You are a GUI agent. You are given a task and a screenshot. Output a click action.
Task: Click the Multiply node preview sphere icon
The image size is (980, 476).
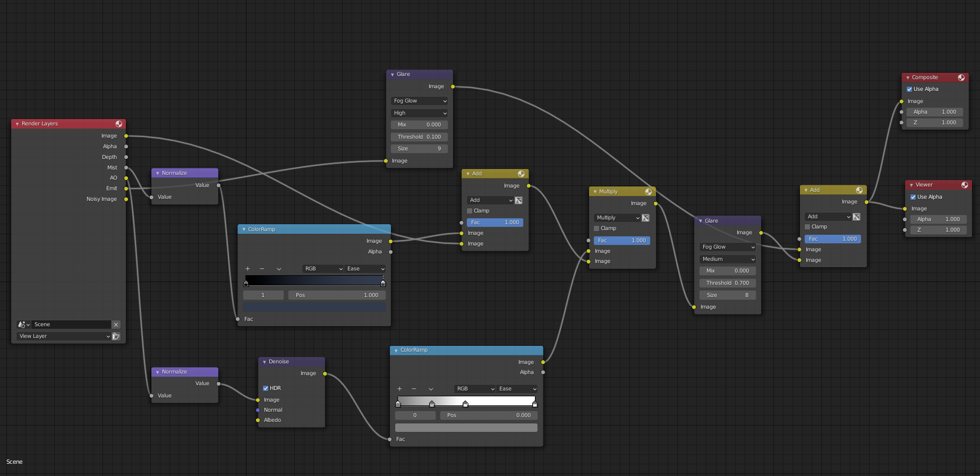pos(649,192)
